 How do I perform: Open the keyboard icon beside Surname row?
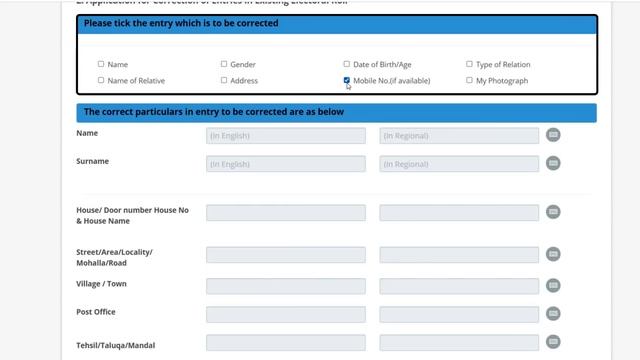553,163
